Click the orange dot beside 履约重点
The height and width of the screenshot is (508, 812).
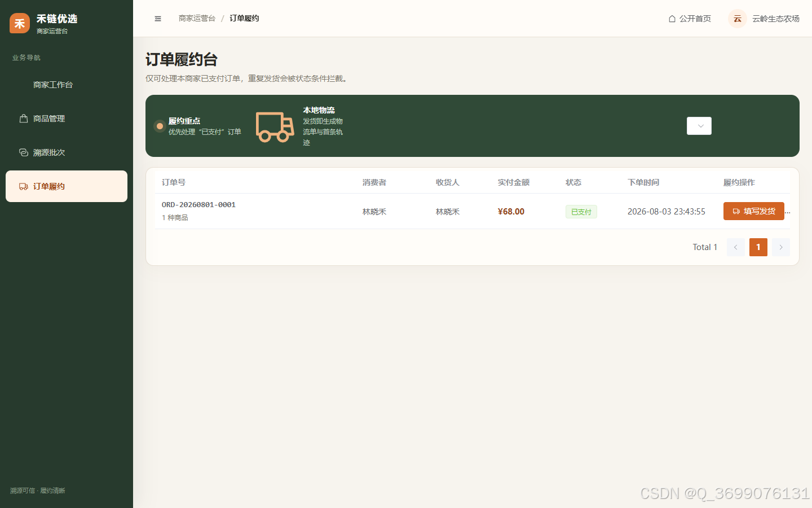point(160,126)
